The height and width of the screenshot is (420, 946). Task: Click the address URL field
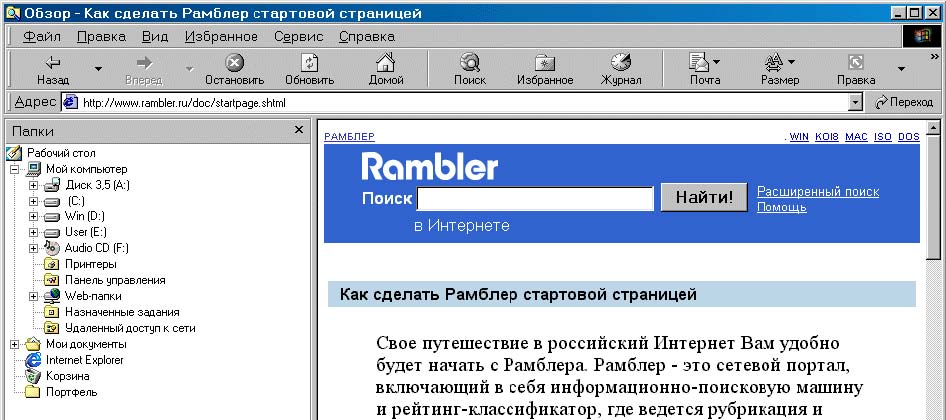click(x=463, y=103)
